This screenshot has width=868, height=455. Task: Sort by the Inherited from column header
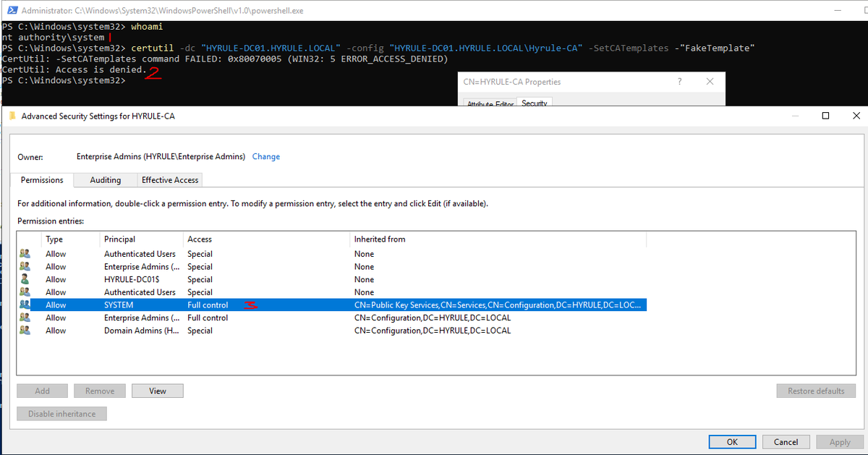pyautogui.click(x=498, y=239)
